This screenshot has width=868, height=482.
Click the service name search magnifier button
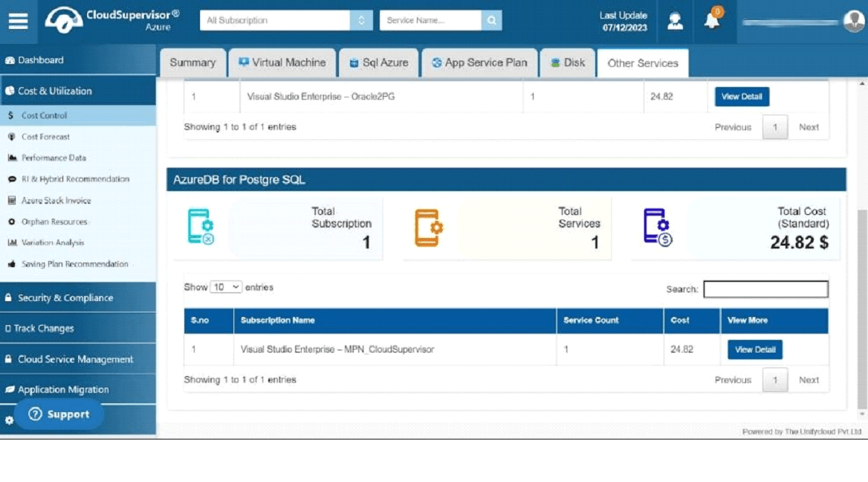pos(491,21)
